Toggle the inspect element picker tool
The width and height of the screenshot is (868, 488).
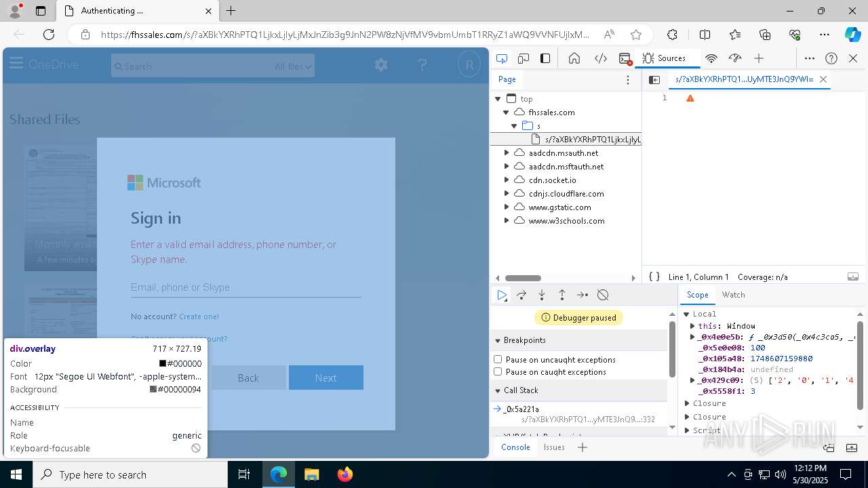coord(502,58)
